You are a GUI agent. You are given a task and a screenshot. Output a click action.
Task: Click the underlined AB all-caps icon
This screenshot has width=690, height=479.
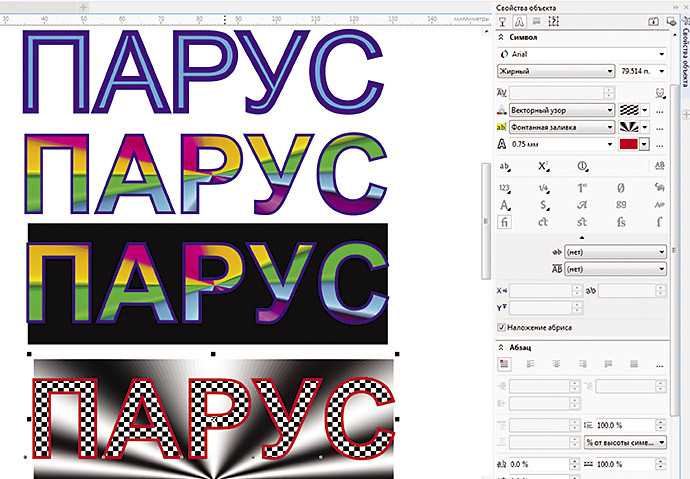[x=659, y=166]
